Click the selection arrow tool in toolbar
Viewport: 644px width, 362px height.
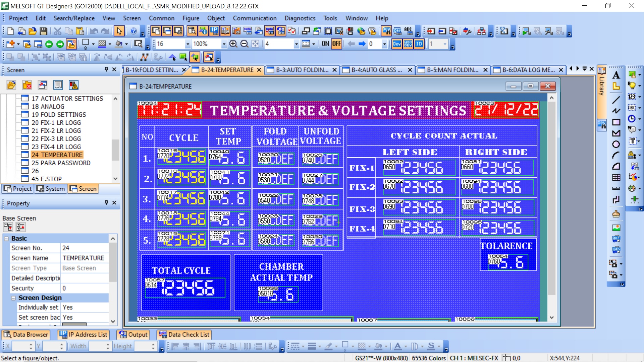(119, 31)
